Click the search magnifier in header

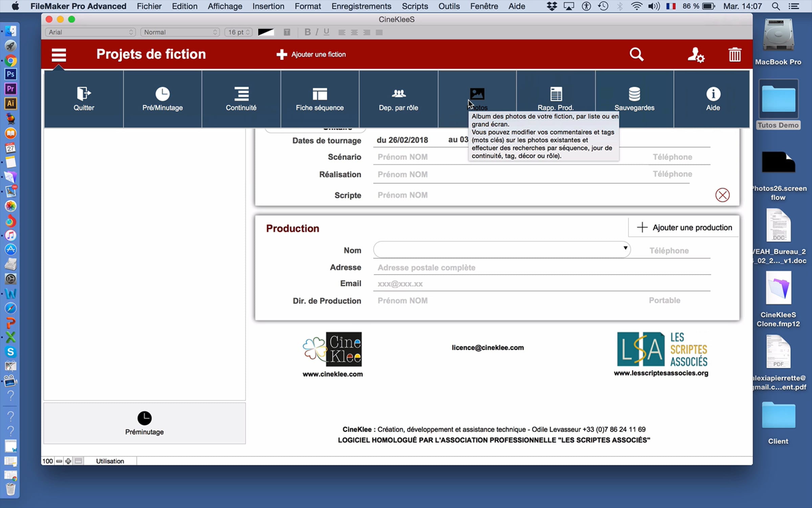tap(636, 54)
